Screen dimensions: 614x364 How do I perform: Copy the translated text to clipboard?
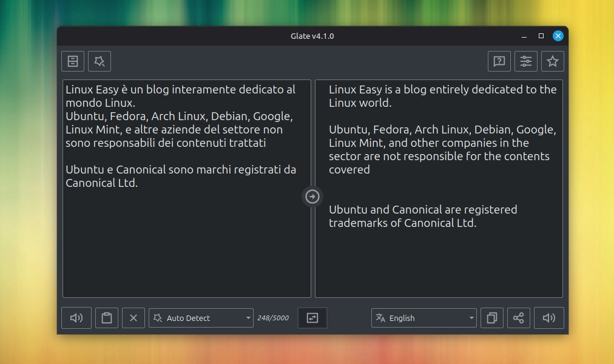click(492, 318)
